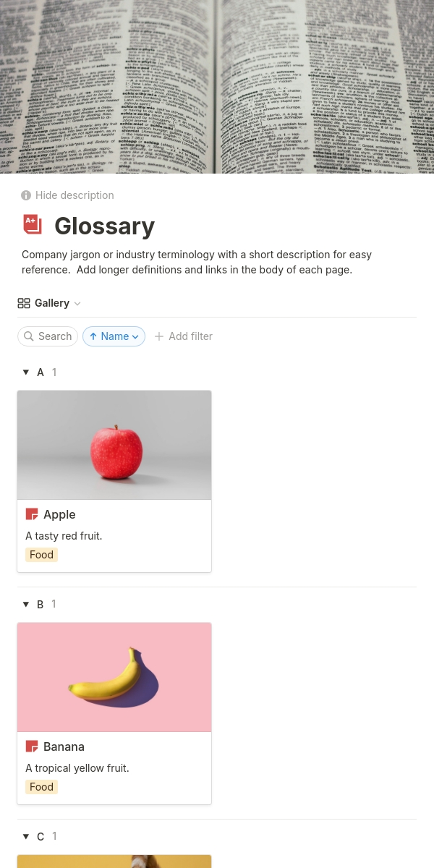The image size is (434, 868).
Task: Open the Gallery view dropdown chevron
Action: [77, 304]
